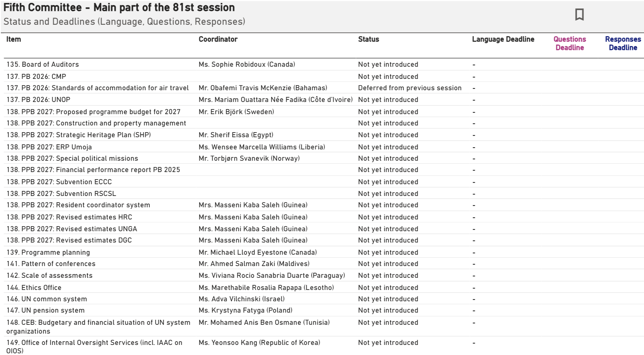Select the 138. PPB 2027: ERP Umoja item
Viewport: 644px width, 355px height.
(49, 147)
